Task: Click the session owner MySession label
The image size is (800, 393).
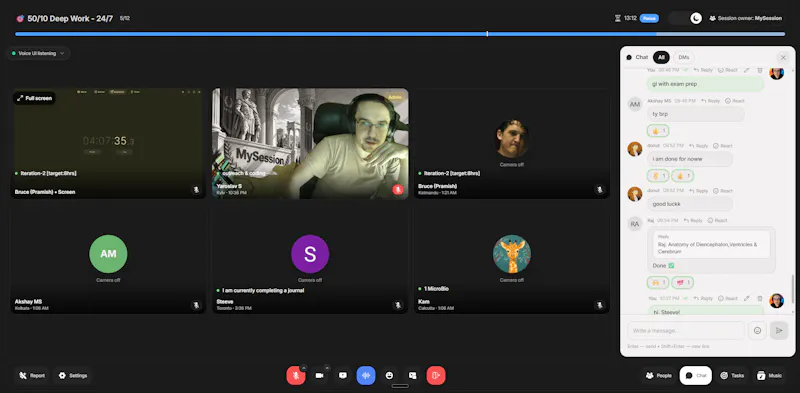Action: 745,18
